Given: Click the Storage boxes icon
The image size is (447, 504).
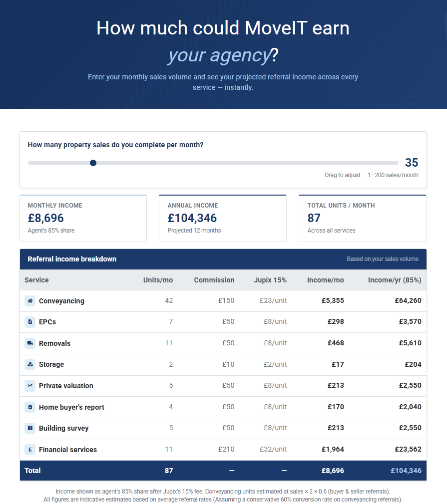Looking at the screenshot, I should coord(30,364).
